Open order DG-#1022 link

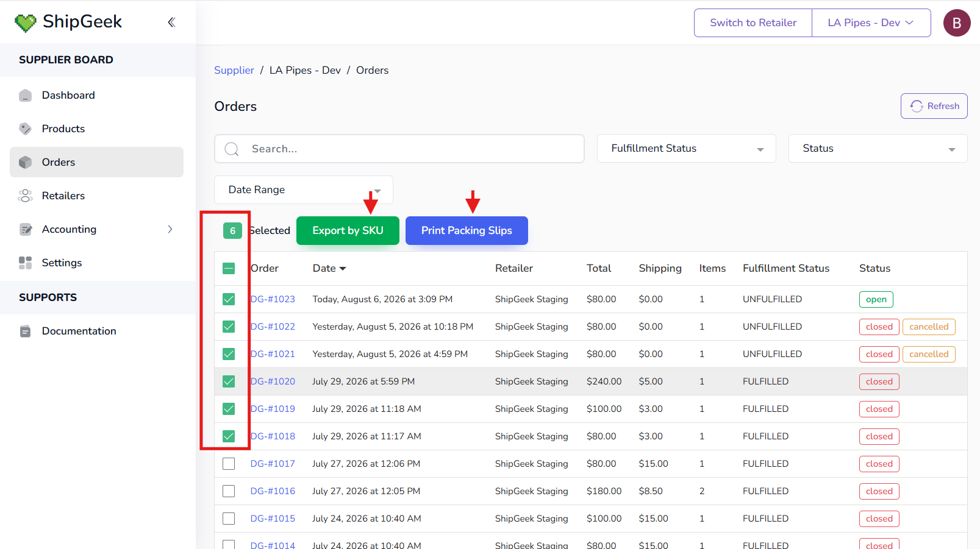[x=273, y=327]
